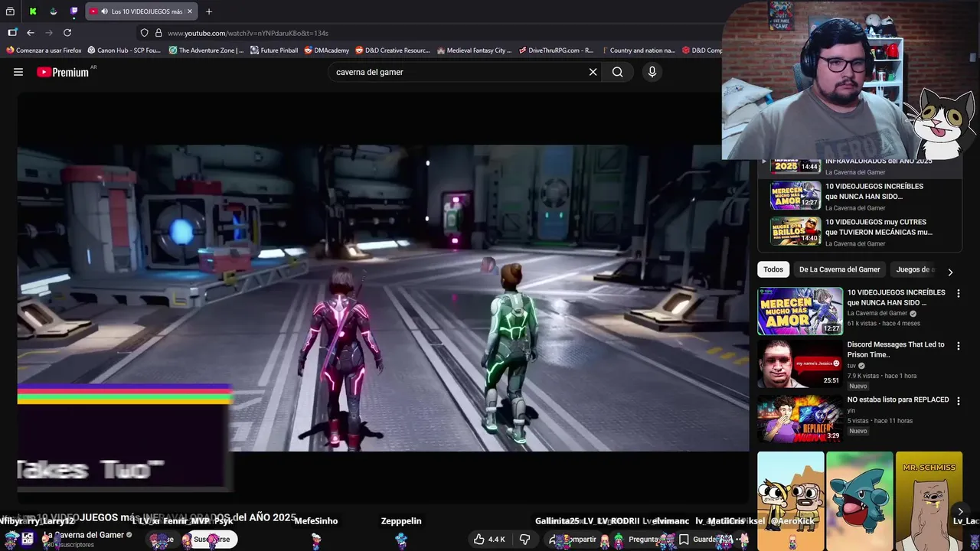Open Medieval Fantasy City bookmark
This screenshot has width=980, height=551.
click(474, 51)
